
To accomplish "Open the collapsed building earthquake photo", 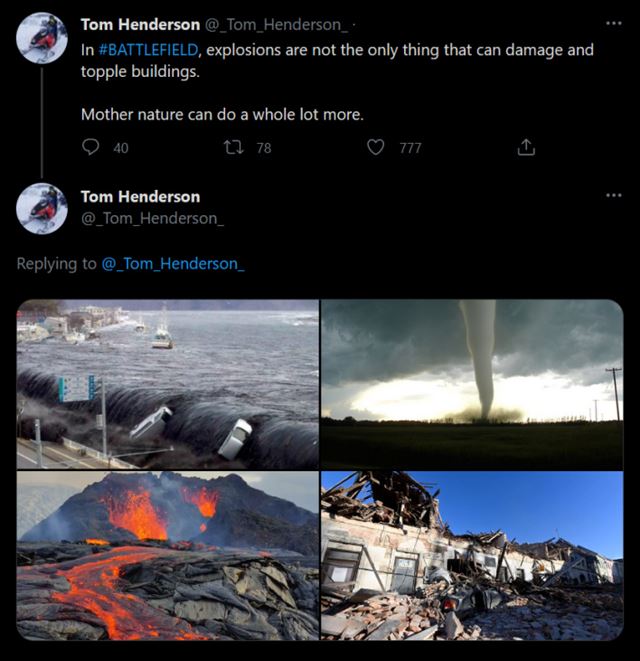I will [x=471, y=555].
